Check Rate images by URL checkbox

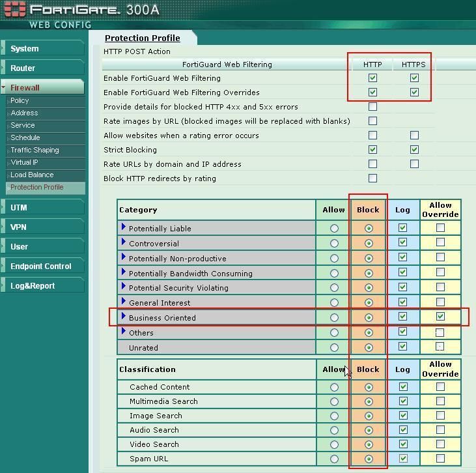[x=372, y=121]
